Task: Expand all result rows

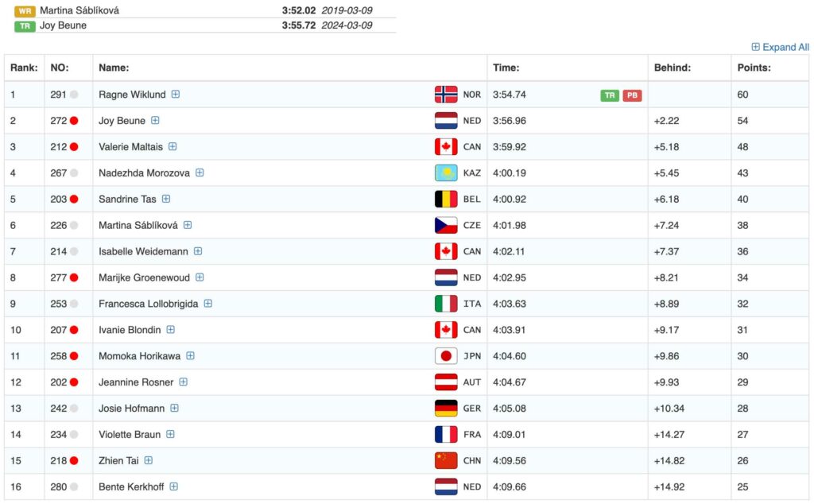Action: point(780,47)
